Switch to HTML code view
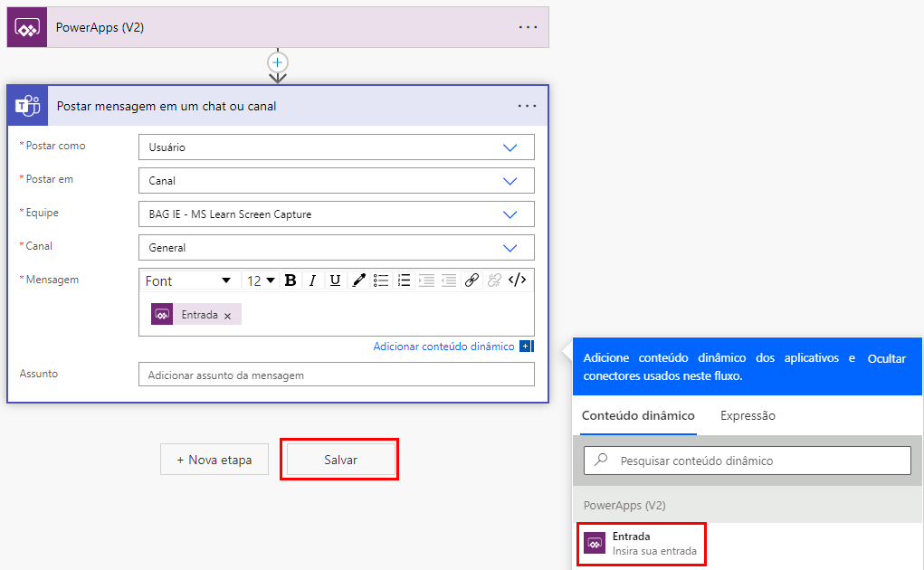This screenshot has width=924, height=570. pyautogui.click(x=517, y=280)
